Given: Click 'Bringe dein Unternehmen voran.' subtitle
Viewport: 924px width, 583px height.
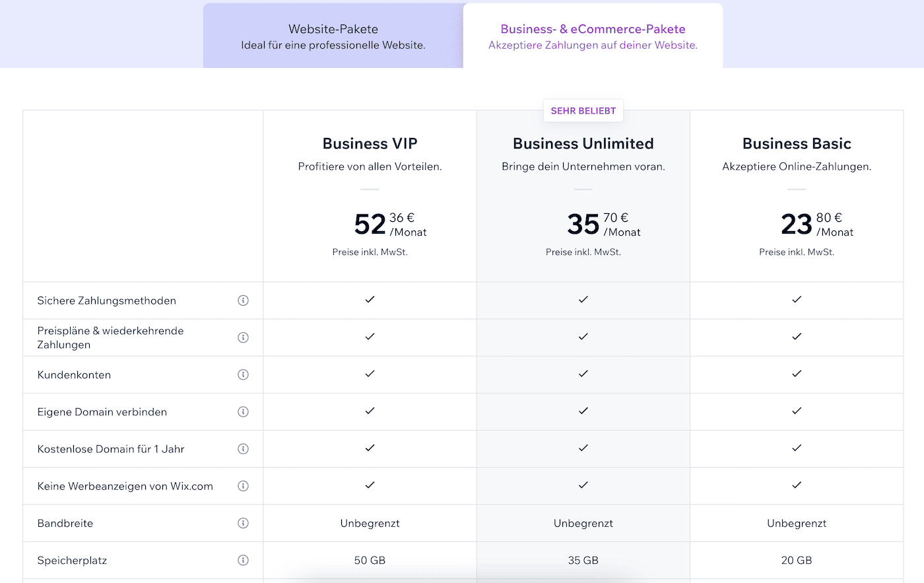Looking at the screenshot, I should pos(583,166).
